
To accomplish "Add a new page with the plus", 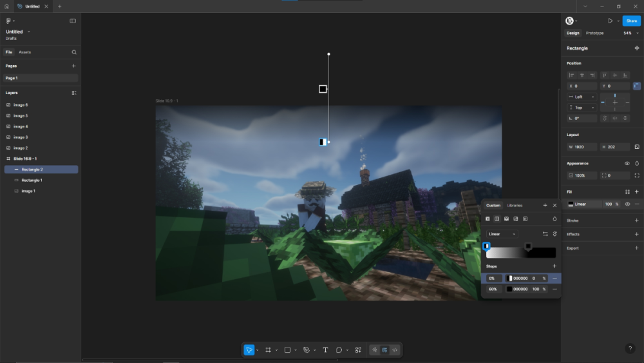I will [x=73, y=66].
